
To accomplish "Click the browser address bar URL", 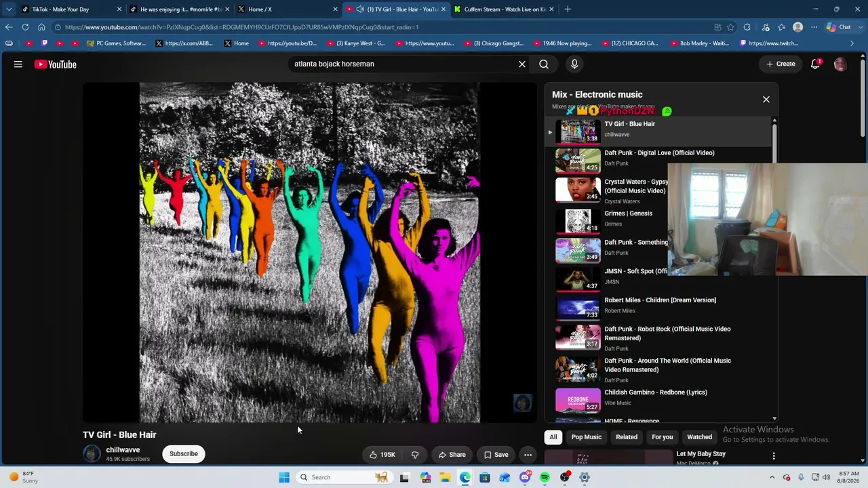I will click(241, 27).
